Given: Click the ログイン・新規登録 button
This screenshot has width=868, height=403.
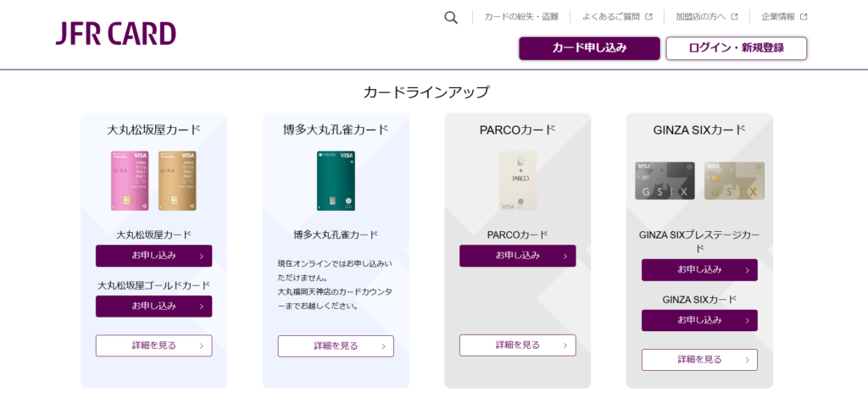Looking at the screenshot, I should (x=737, y=48).
